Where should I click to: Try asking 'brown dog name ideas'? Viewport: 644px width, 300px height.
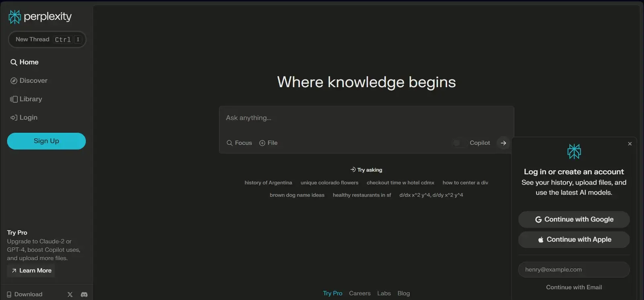tap(297, 195)
